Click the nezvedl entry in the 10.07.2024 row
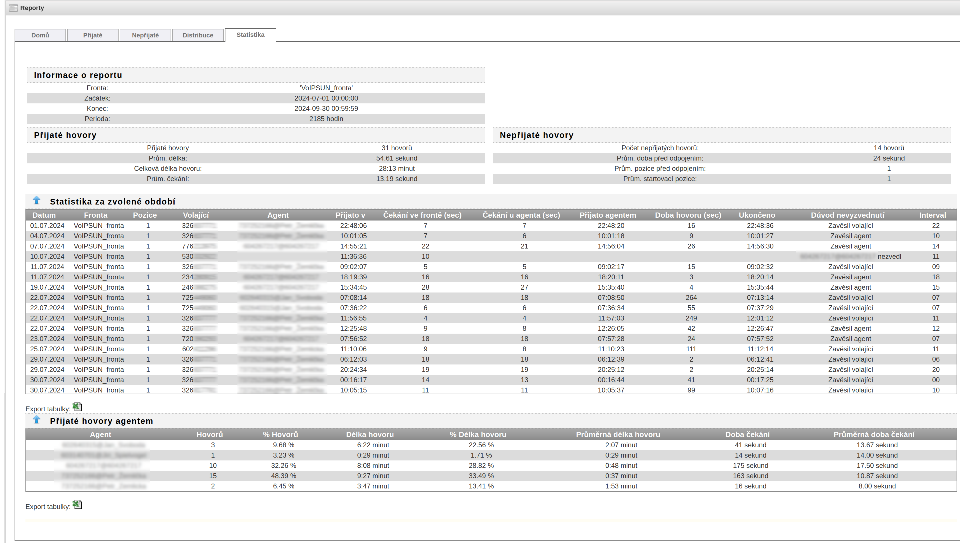Image resolution: width=980 pixels, height=543 pixels. coord(889,257)
